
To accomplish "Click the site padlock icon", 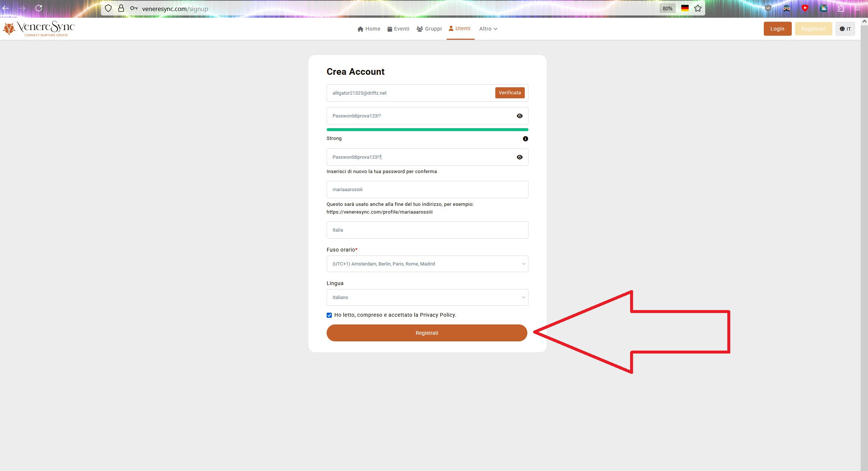I will 121,8.
